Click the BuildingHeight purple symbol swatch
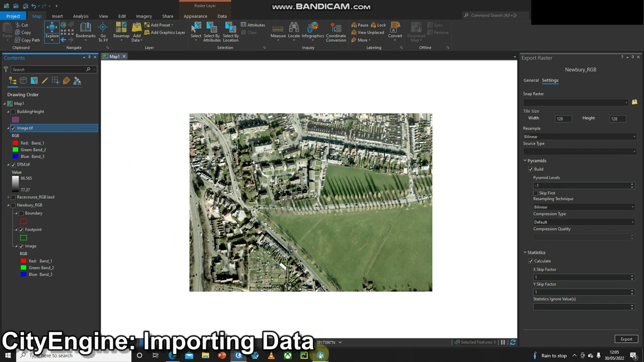644x362 pixels. (x=15, y=120)
